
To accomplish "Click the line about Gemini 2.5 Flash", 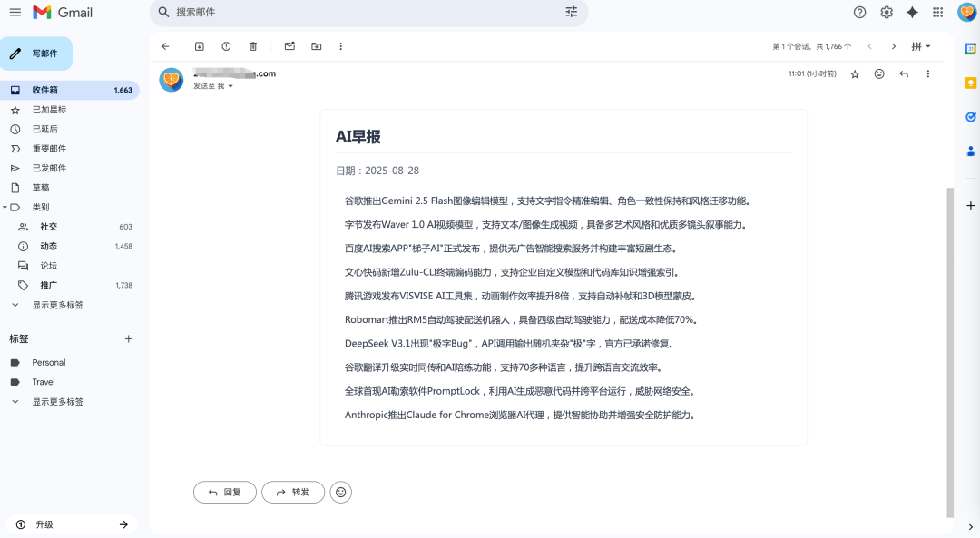I will click(x=549, y=201).
